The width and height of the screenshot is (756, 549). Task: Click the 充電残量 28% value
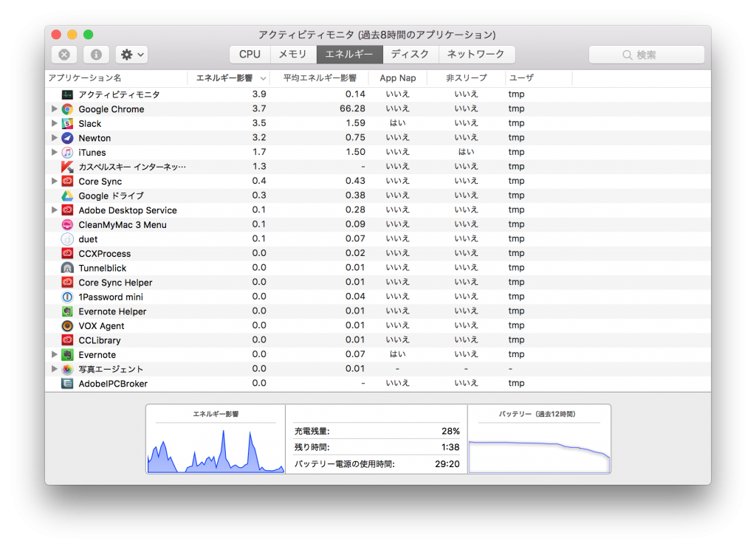pyautogui.click(x=450, y=432)
